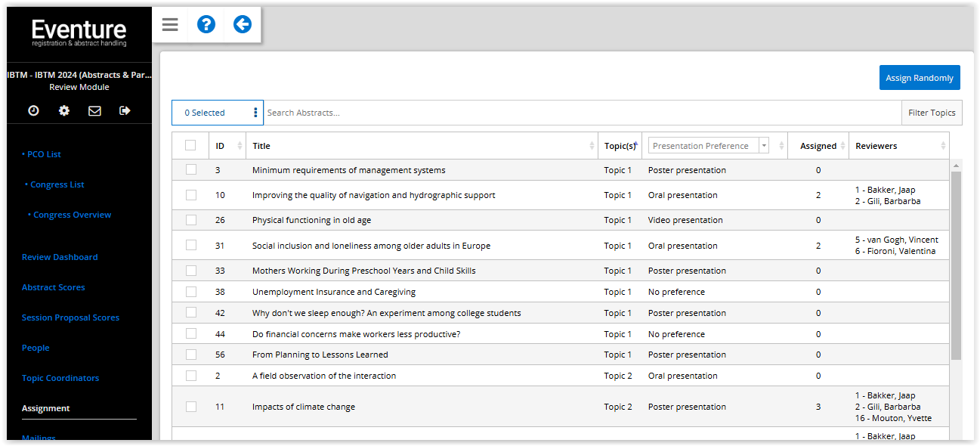This screenshot has width=980, height=446.
Task: Click the table's vertical scrollbar thumb
Action: point(956,265)
